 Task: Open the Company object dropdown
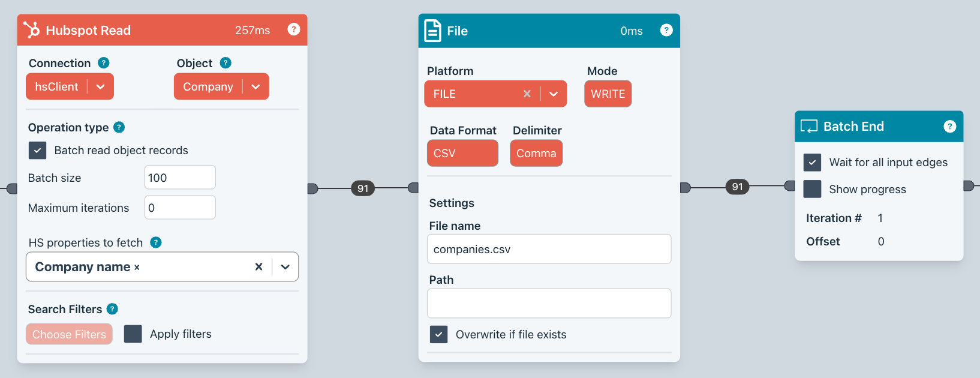click(221, 86)
